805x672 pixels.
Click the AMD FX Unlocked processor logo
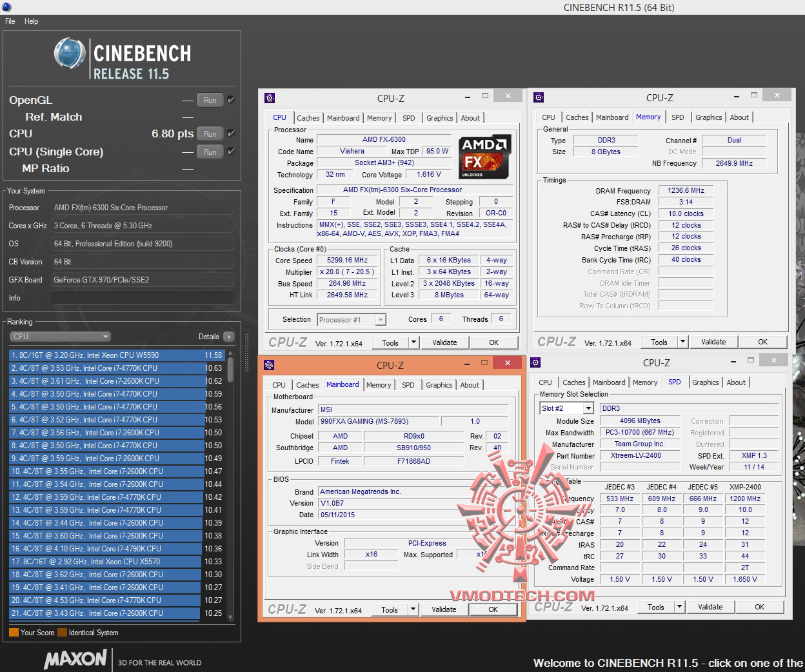(485, 157)
